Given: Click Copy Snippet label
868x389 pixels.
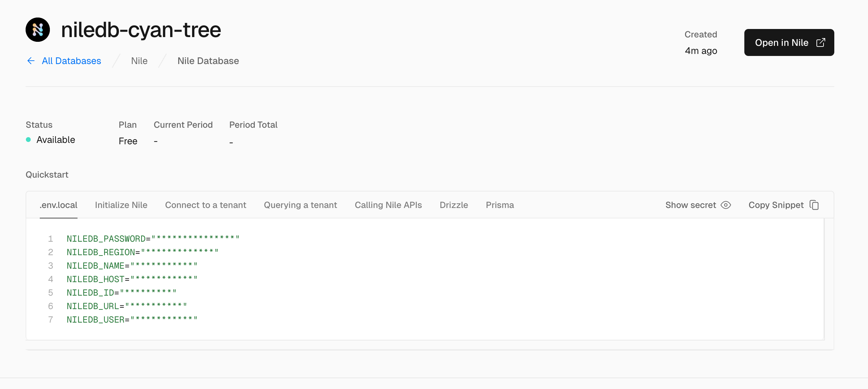Looking at the screenshot, I should click(776, 205).
